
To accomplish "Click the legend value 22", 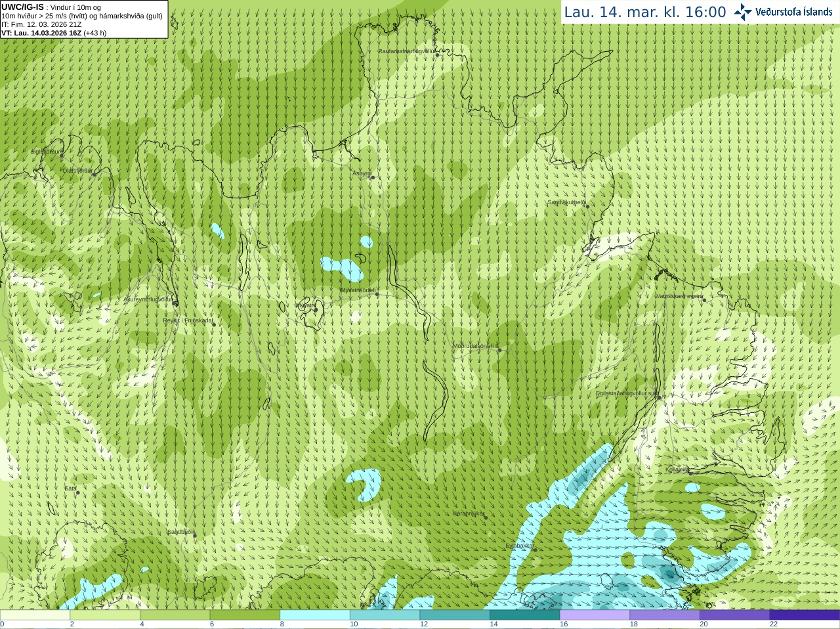I will 774,624.
